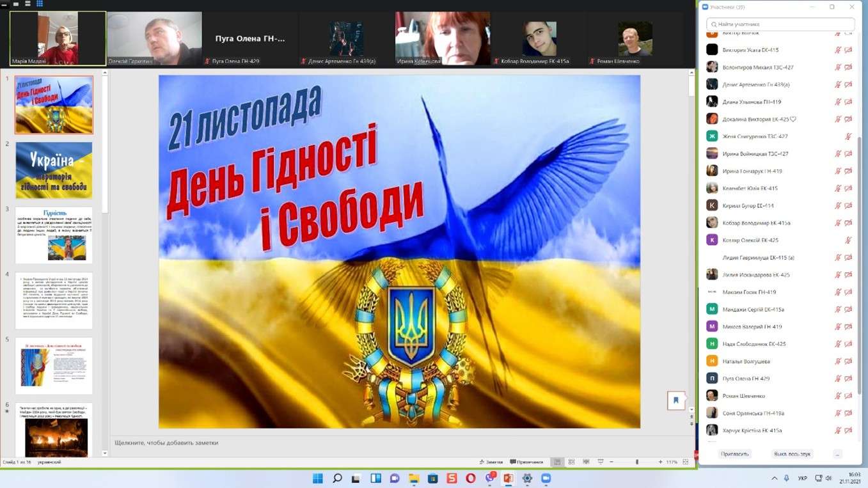Screen dimensions: 868x488
Task: Click zoom in plus icon
Action: 659,462
